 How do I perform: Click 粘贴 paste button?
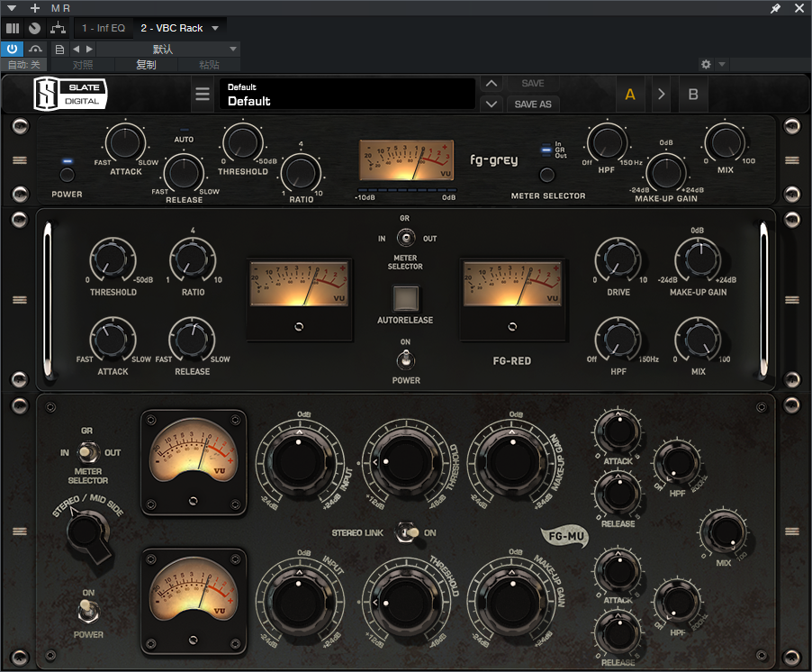point(209,65)
